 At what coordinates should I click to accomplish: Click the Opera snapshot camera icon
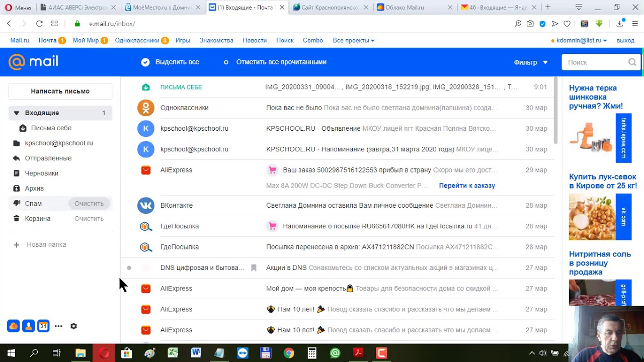pos(530,24)
